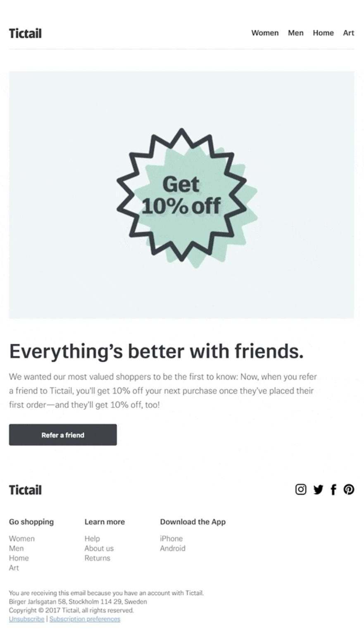Visit the About us footer link
364x634 pixels.
pos(99,548)
